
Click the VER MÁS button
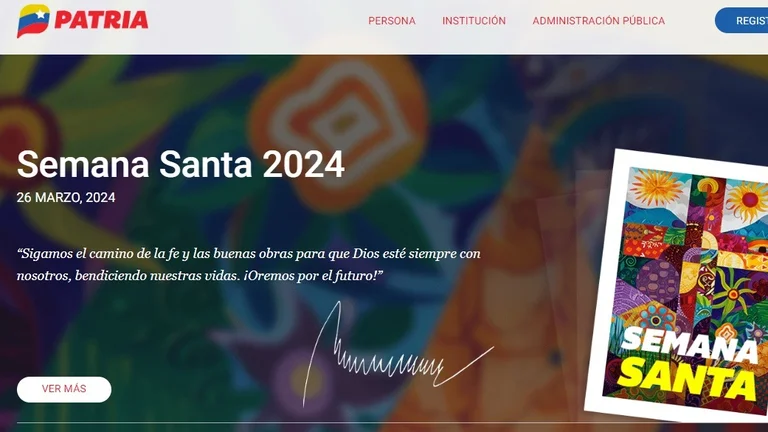point(64,389)
